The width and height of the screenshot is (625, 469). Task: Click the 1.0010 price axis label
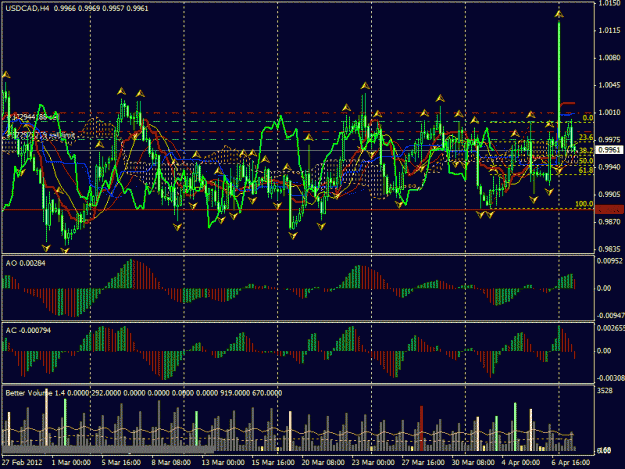(x=610, y=112)
